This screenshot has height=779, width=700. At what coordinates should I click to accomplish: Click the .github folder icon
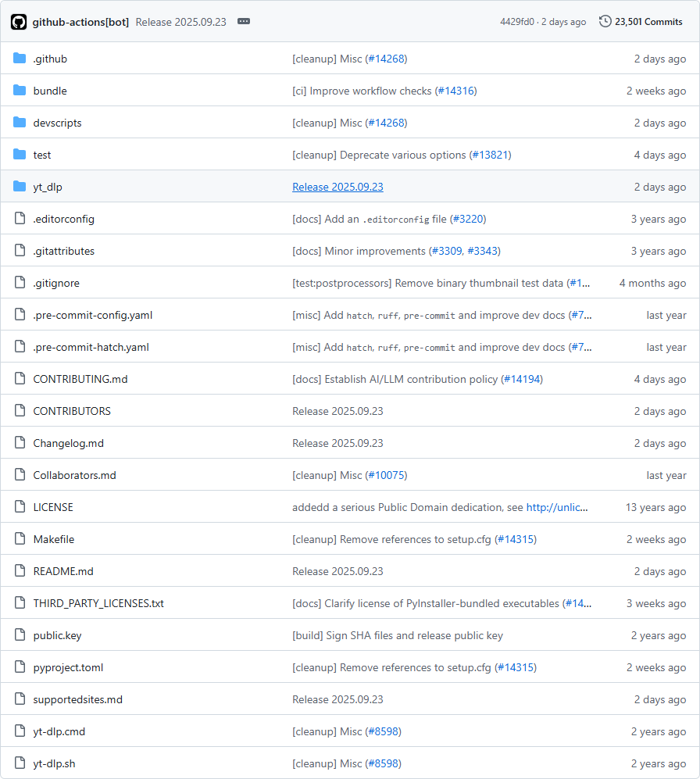[20, 59]
